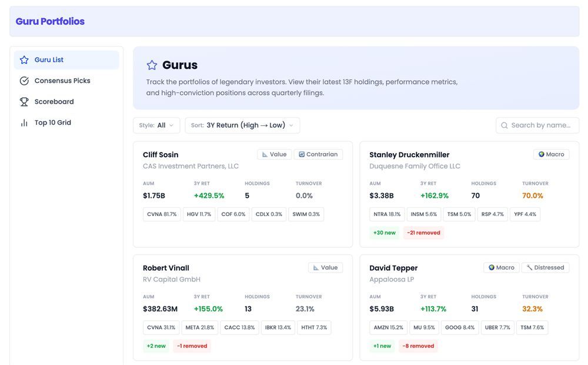Click the GOOG 8.4% holding chip
The width and height of the screenshot is (588, 365).
click(x=460, y=328)
